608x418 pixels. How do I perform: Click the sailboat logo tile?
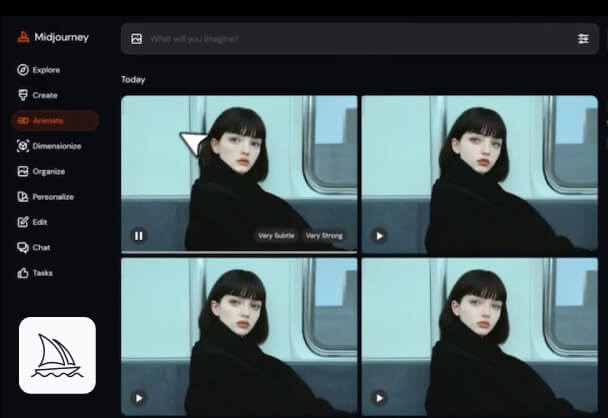pyautogui.click(x=57, y=355)
